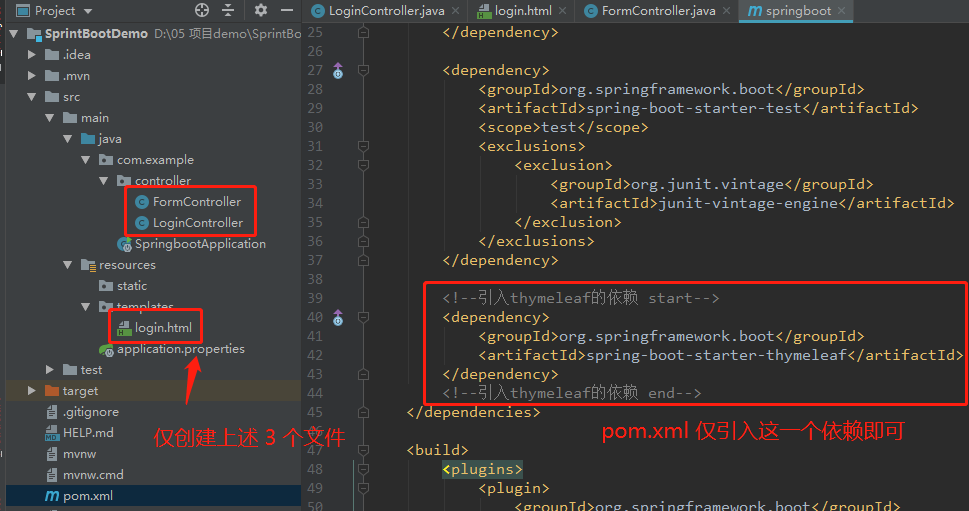Switch to FormController.java tab

(658, 11)
